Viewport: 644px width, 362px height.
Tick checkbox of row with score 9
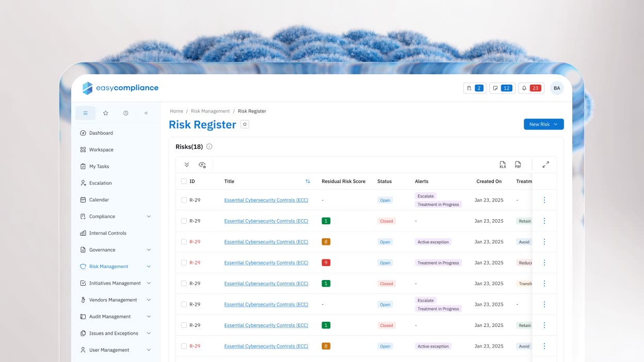click(184, 262)
